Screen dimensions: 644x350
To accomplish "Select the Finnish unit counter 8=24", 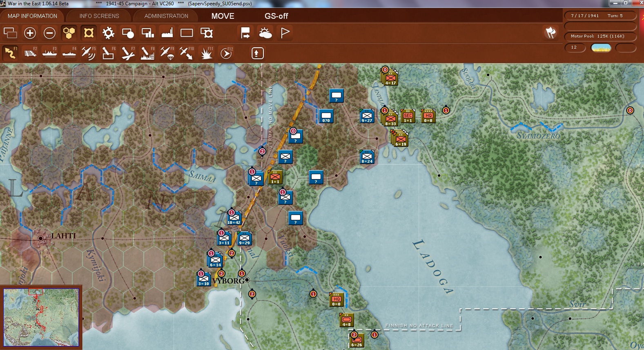I will (367, 157).
